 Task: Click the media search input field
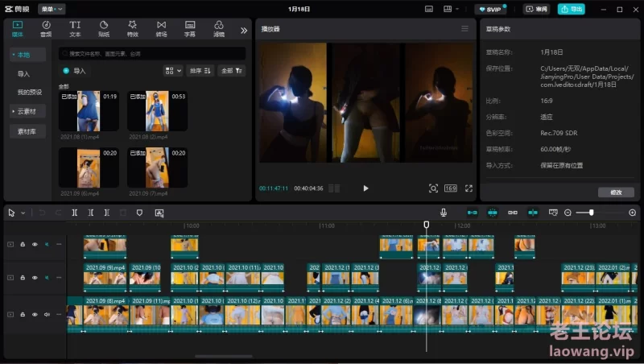[x=152, y=53]
